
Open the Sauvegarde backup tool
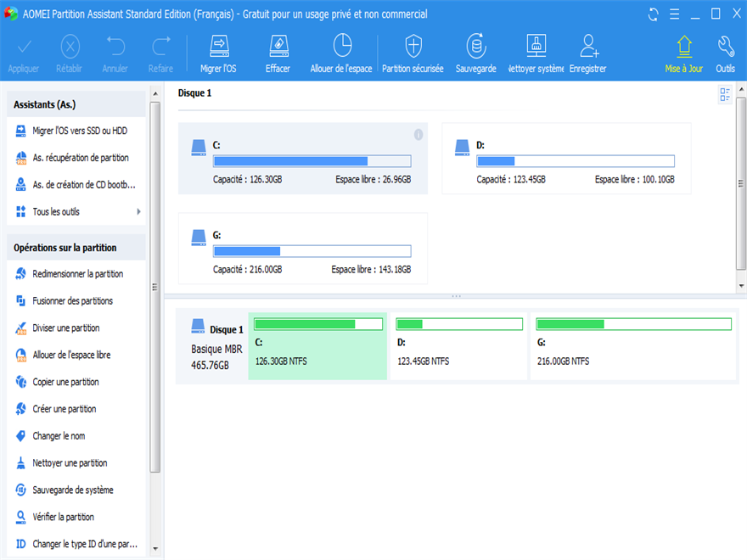point(476,54)
